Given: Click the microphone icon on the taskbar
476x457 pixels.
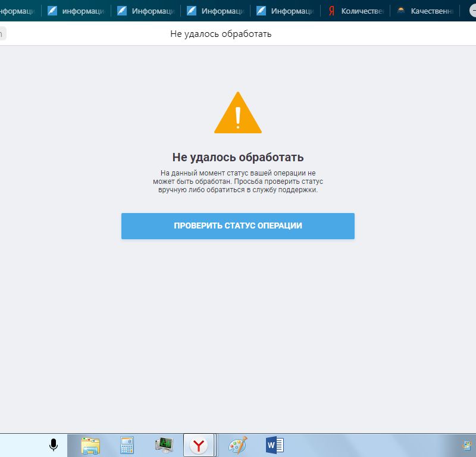Looking at the screenshot, I should click(x=54, y=445).
